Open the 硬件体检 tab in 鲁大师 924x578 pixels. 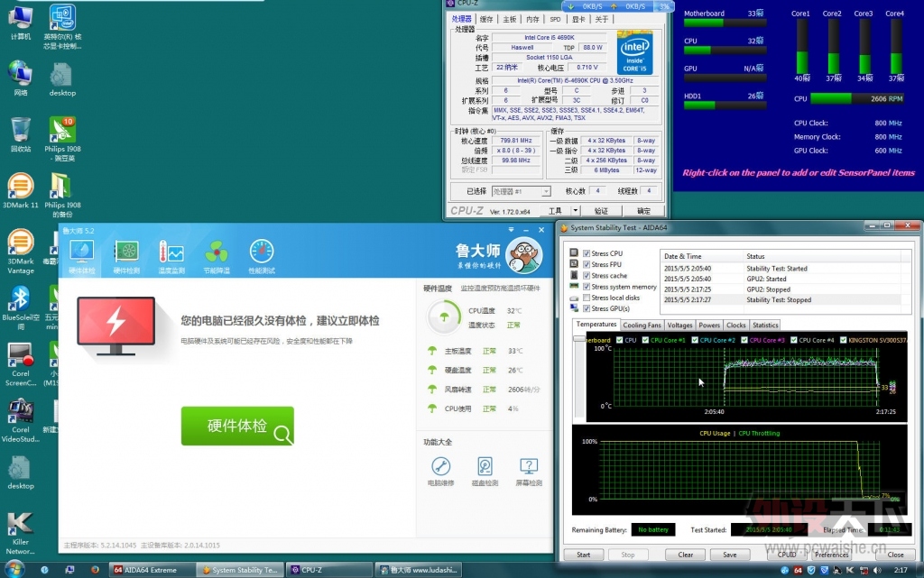click(81, 257)
